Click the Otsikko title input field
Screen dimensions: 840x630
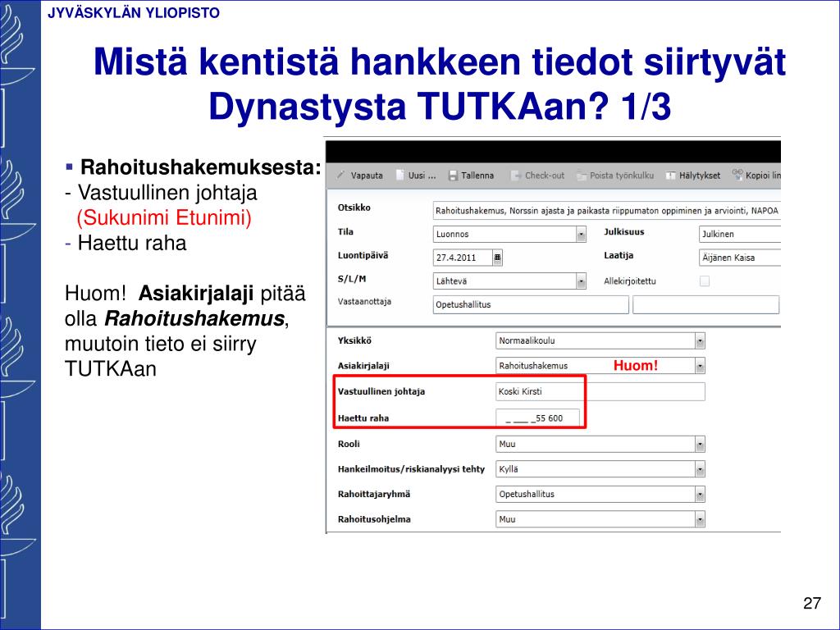pos(606,211)
